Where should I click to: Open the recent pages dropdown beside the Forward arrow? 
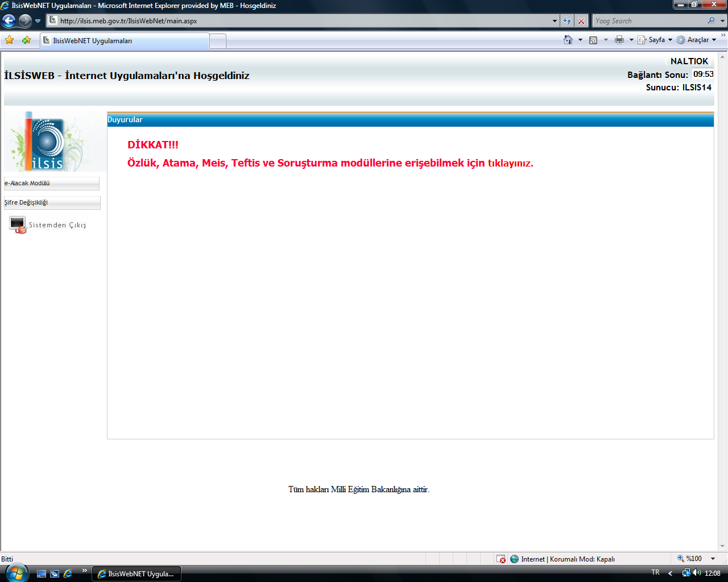pos(38,21)
